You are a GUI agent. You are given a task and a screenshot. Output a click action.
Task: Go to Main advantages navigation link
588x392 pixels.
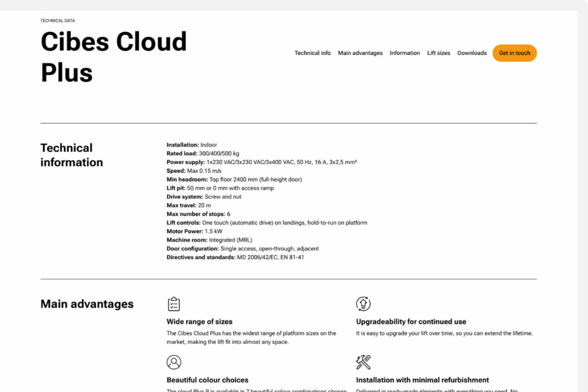click(360, 53)
